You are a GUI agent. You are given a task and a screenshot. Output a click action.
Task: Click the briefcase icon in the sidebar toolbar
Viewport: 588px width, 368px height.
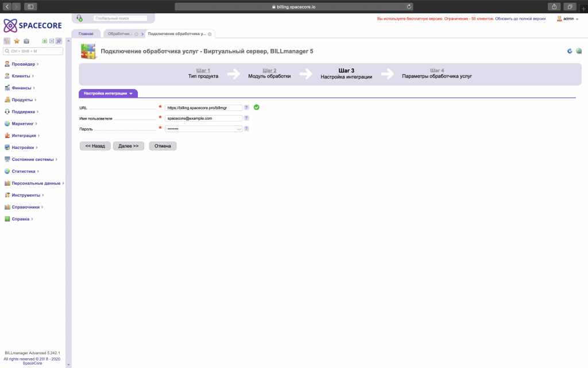tap(26, 41)
